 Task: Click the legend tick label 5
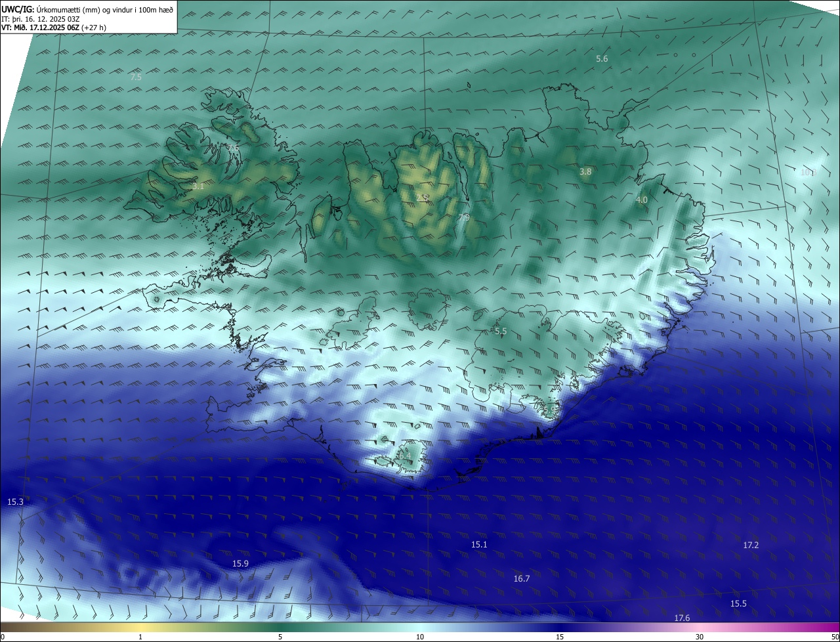click(280, 637)
